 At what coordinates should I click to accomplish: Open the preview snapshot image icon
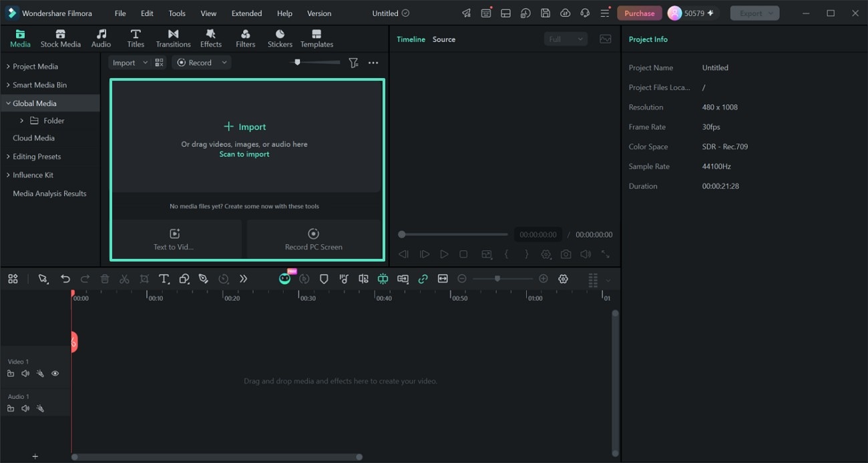click(606, 39)
